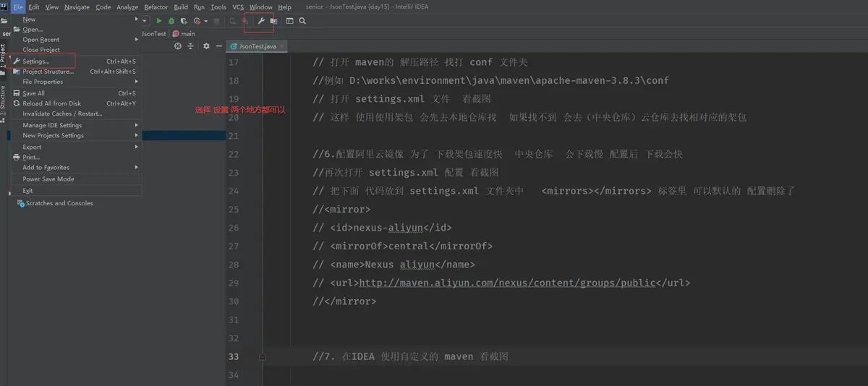Click the highlighted File menu
Image resolution: width=868 pixels, height=386 pixels.
[18, 7]
